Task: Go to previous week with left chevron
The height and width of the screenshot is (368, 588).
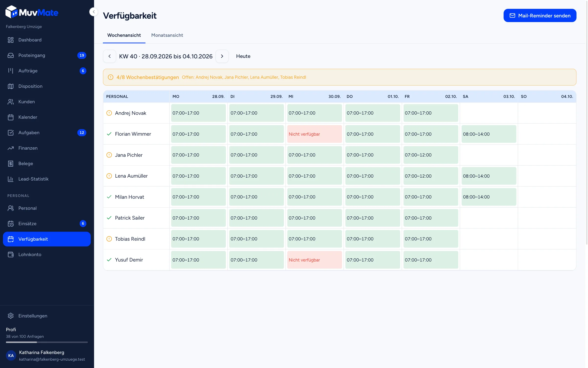Action: click(x=110, y=56)
